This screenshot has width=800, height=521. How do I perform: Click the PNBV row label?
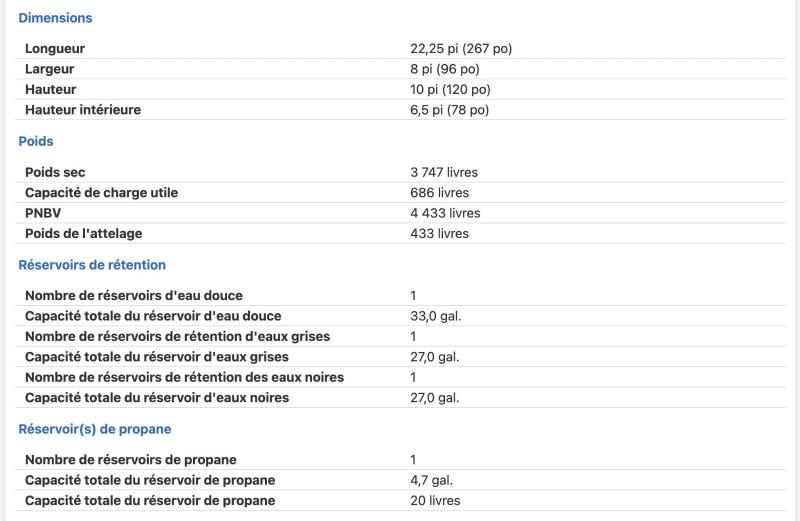(x=43, y=213)
